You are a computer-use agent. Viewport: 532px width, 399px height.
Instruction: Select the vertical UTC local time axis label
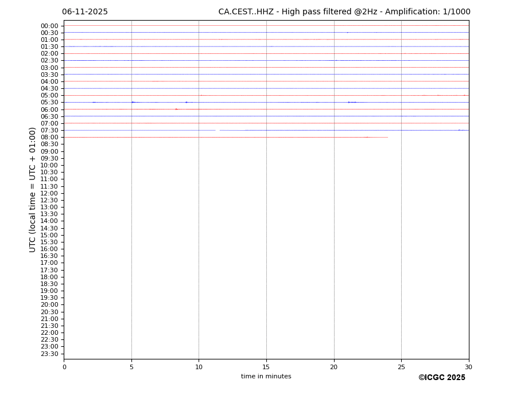pos(33,190)
